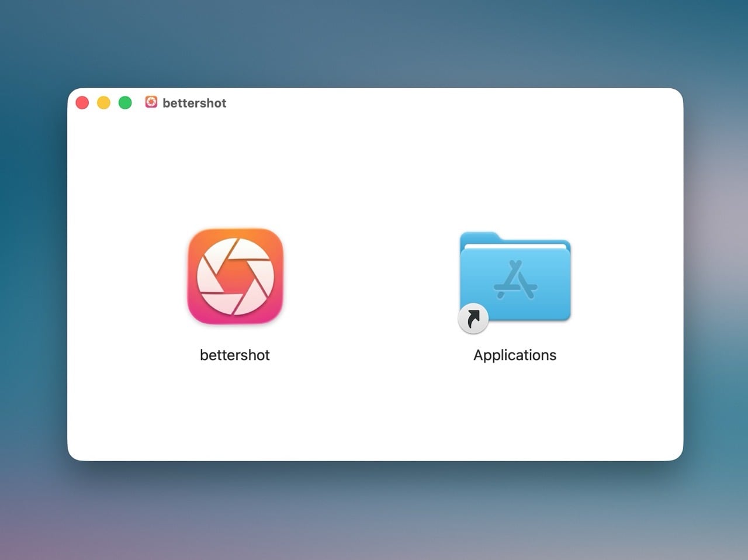This screenshot has width=748, height=560.
Task: Click the "Applications" label under the folder
Action: point(515,355)
